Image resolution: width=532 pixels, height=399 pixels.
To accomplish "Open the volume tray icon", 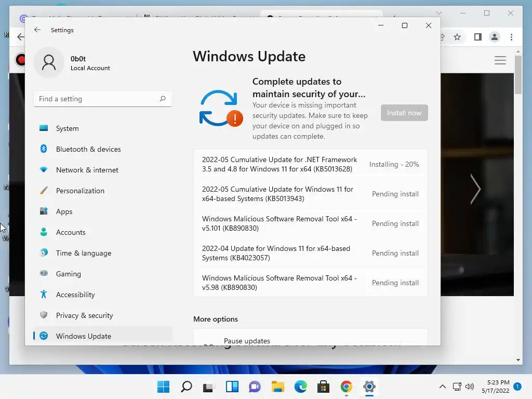I will [x=470, y=387].
